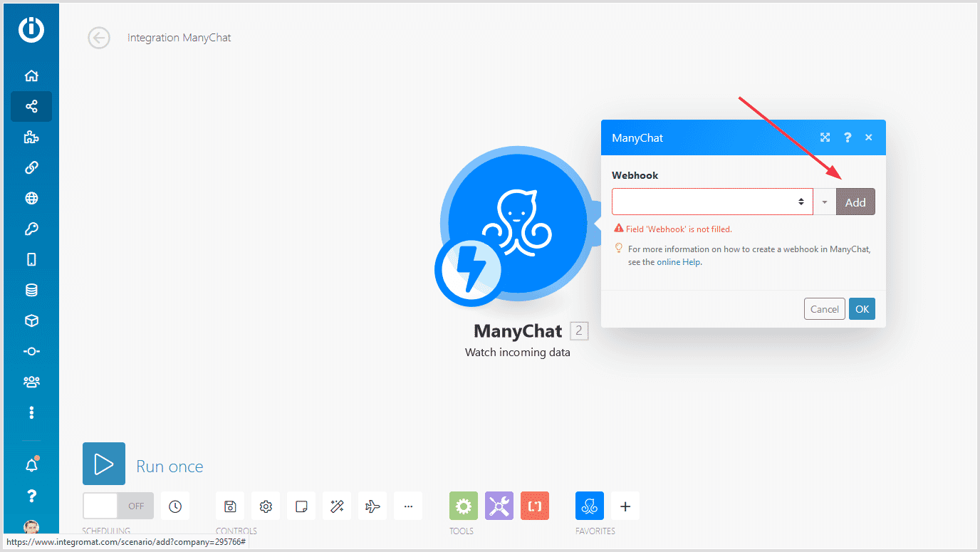This screenshot has width=980, height=552.
Task: Open green Flow control tools gear
Action: (464, 506)
